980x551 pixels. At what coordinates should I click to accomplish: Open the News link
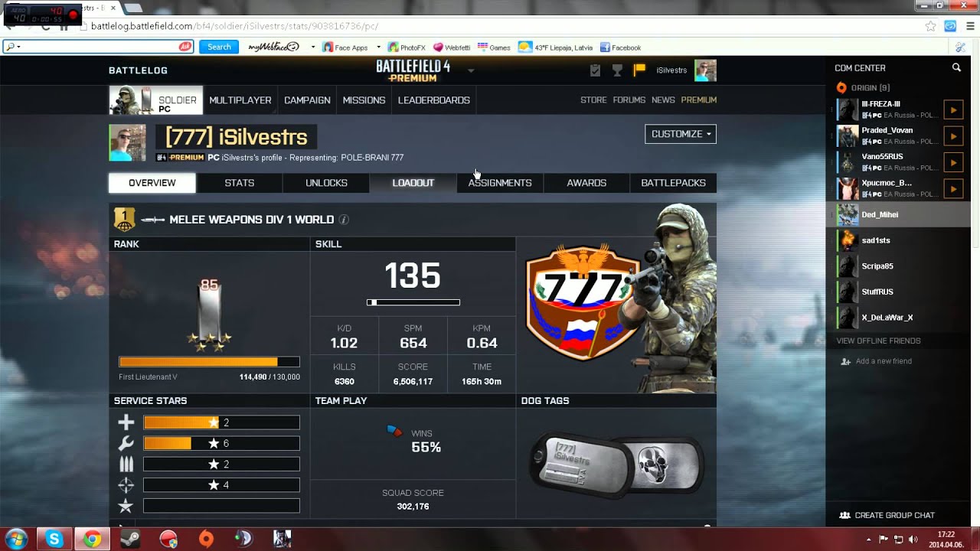click(663, 100)
